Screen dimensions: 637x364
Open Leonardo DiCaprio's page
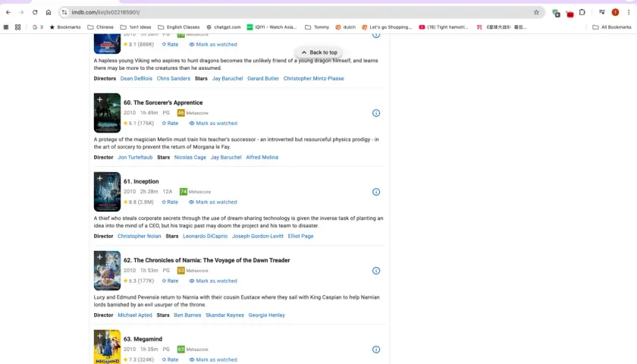206,236
